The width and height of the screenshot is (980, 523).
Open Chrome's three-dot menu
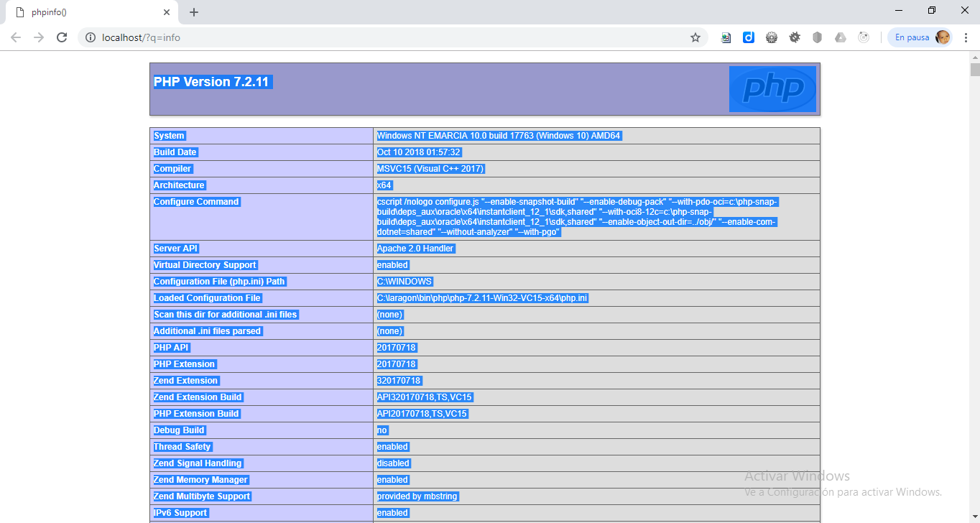click(966, 37)
